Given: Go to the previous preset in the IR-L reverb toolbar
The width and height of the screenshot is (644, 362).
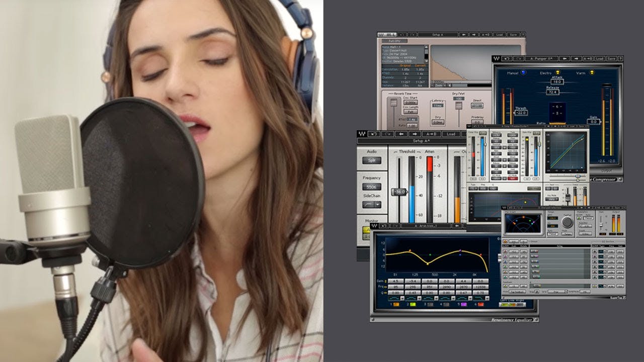Looking at the screenshot, I should [464, 35].
